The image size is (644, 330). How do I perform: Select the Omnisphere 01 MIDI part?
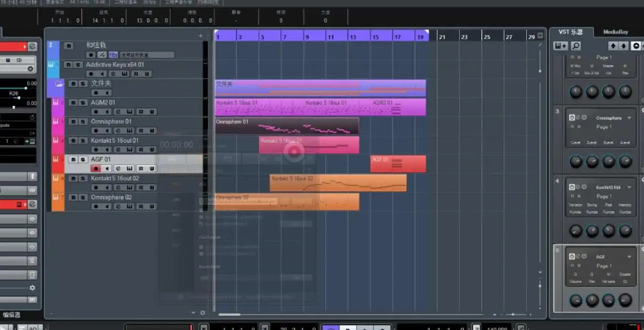click(287, 126)
